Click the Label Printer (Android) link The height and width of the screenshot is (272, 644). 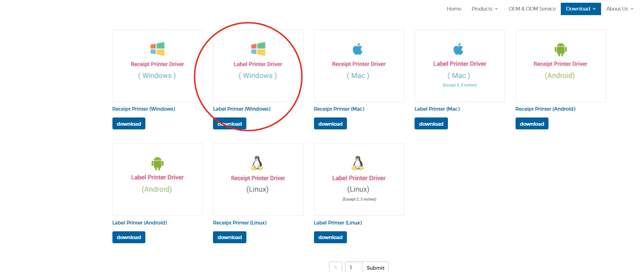pyautogui.click(x=139, y=223)
